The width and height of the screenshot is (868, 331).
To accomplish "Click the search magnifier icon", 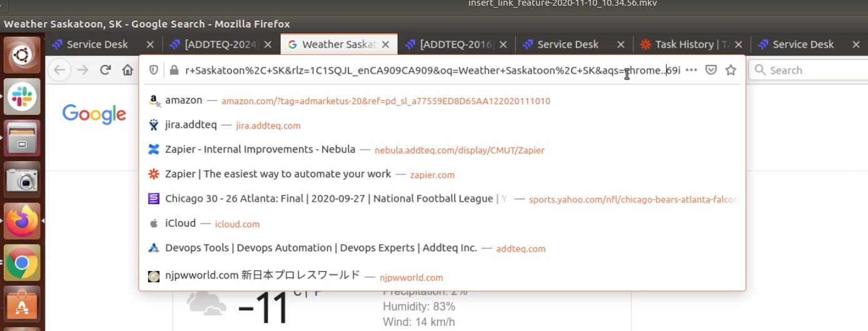I will click(760, 70).
